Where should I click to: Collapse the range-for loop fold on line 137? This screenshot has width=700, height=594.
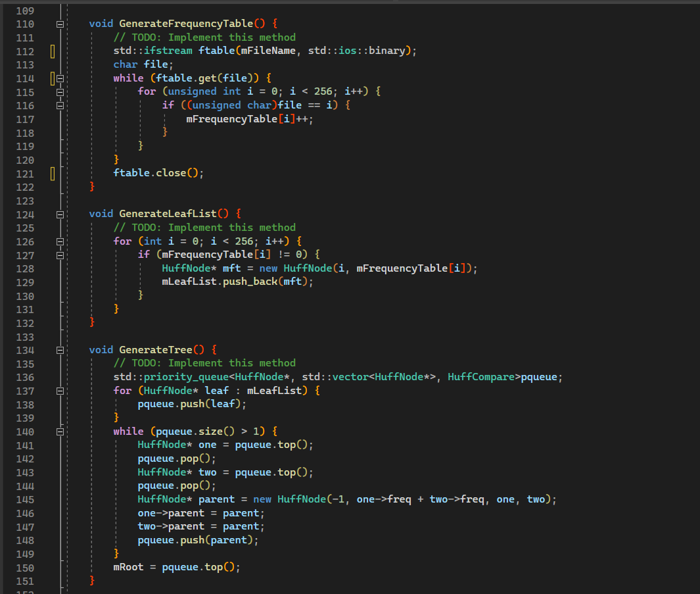(59, 390)
